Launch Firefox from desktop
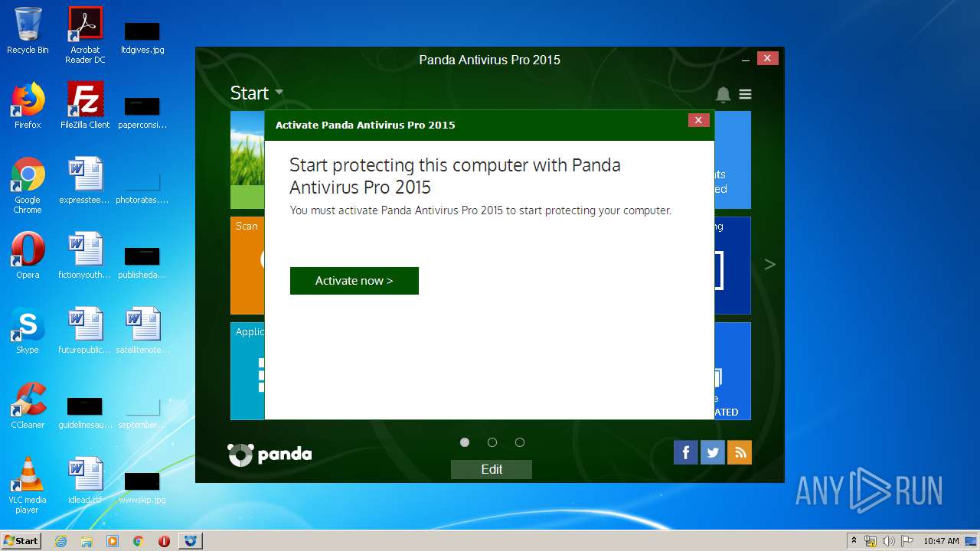This screenshot has width=980, height=551. tap(28, 106)
